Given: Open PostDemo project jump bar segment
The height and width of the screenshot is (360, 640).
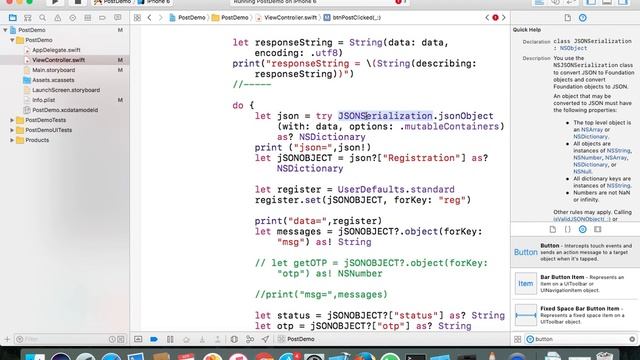Looking at the screenshot, I should point(187,18).
